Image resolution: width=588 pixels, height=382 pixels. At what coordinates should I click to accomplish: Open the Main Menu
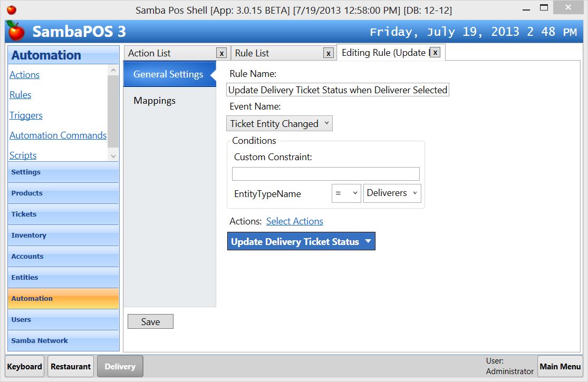(560, 366)
